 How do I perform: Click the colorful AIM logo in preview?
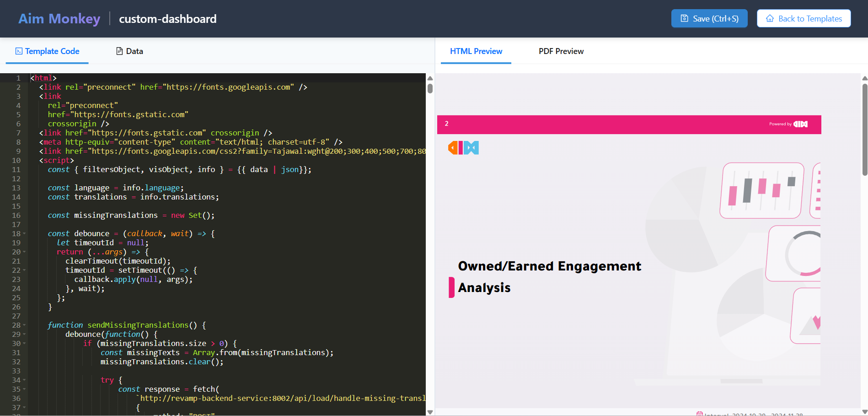[463, 148]
